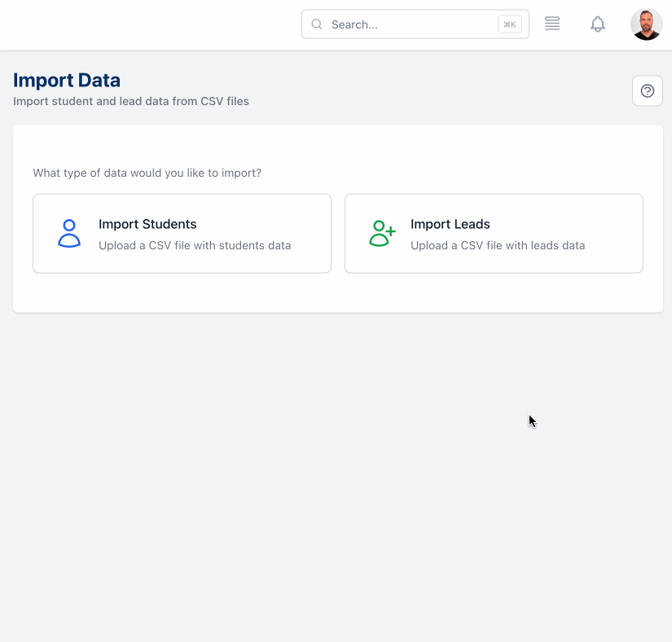Image resolution: width=672 pixels, height=642 pixels.
Task: Select the Import Leads option
Action: (494, 233)
